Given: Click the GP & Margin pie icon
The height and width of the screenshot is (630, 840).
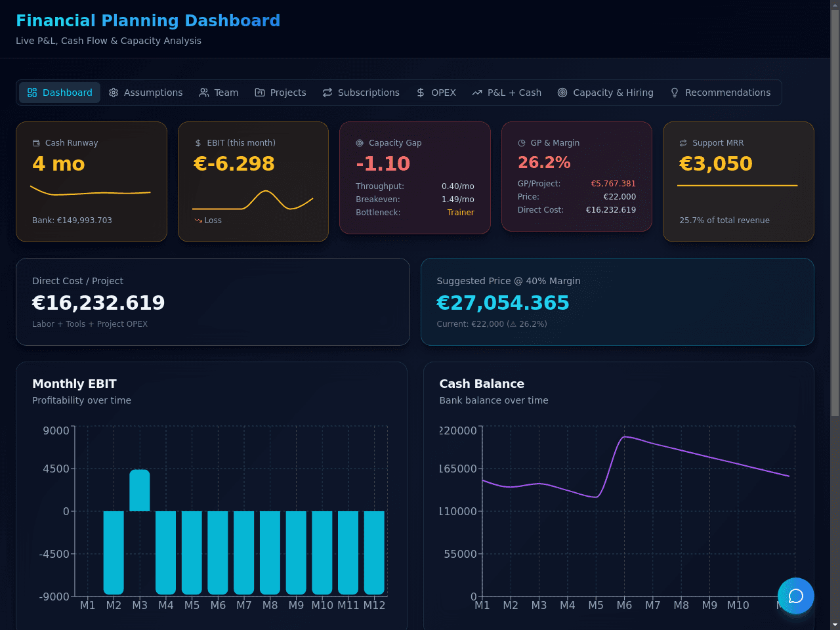Looking at the screenshot, I should point(522,143).
